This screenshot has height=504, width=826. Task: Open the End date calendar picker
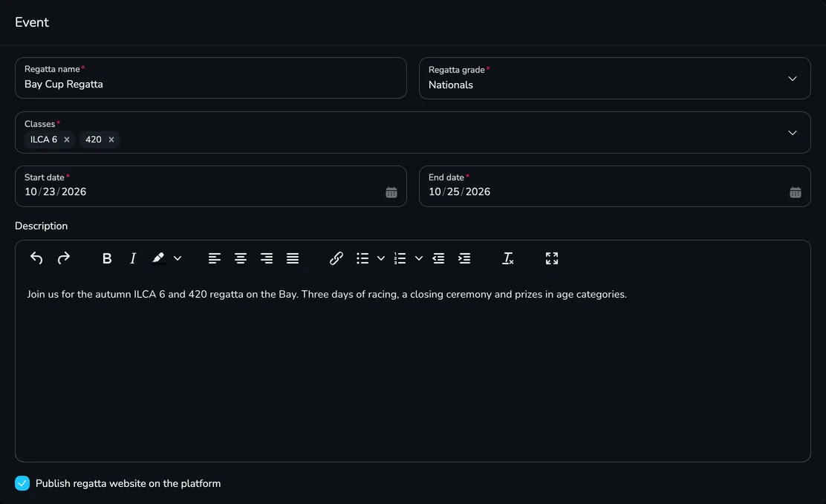coord(796,192)
